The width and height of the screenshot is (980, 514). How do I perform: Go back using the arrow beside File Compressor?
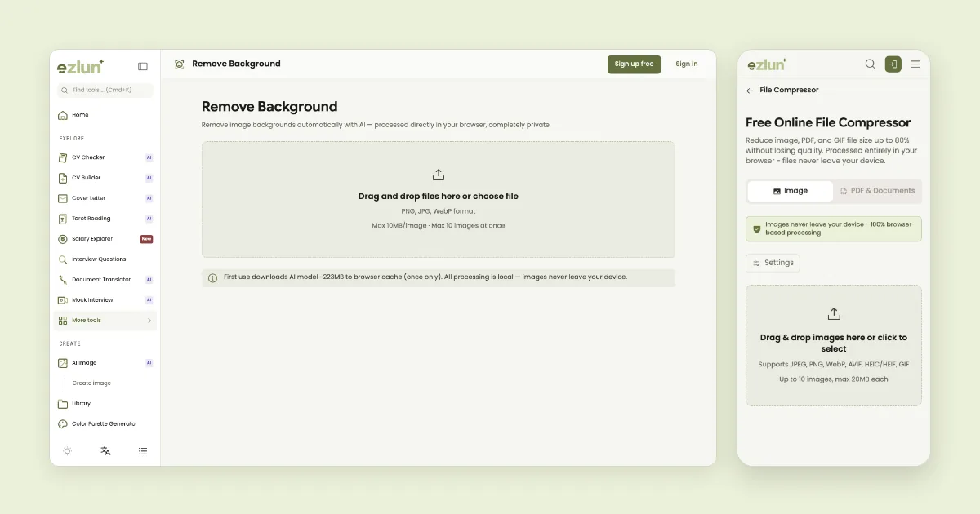(750, 91)
